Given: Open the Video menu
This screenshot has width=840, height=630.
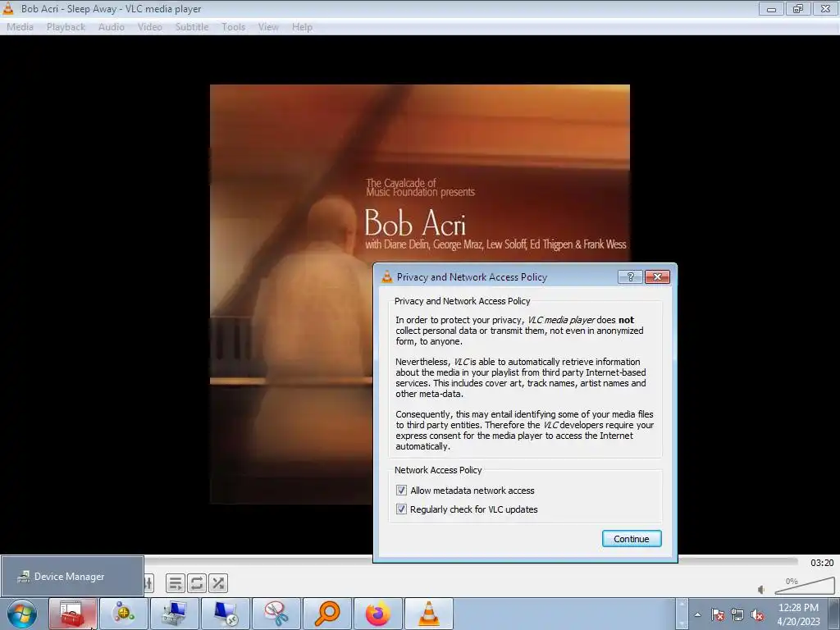Looking at the screenshot, I should 149,27.
